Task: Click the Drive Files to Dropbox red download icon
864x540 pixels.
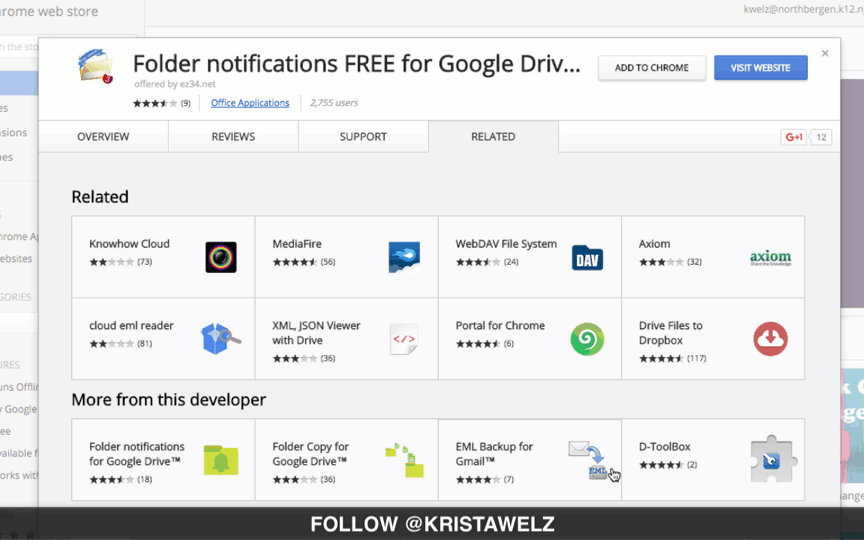Action: click(770, 339)
